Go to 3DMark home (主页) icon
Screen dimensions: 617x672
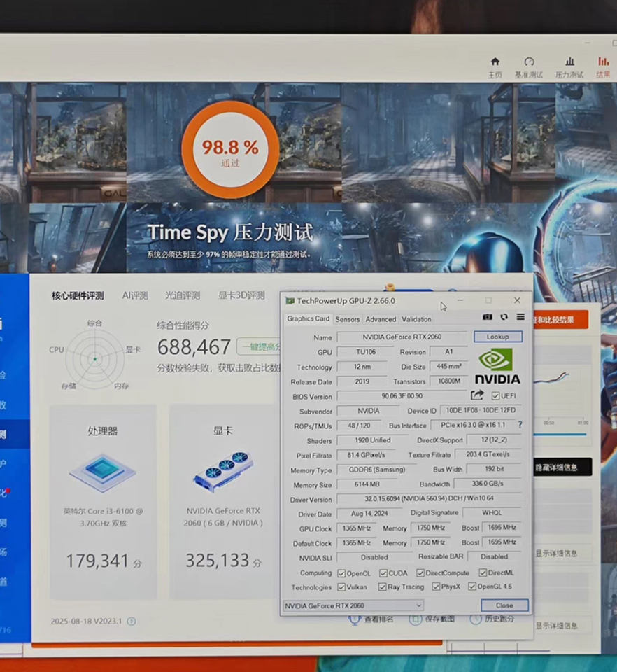tap(495, 67)
